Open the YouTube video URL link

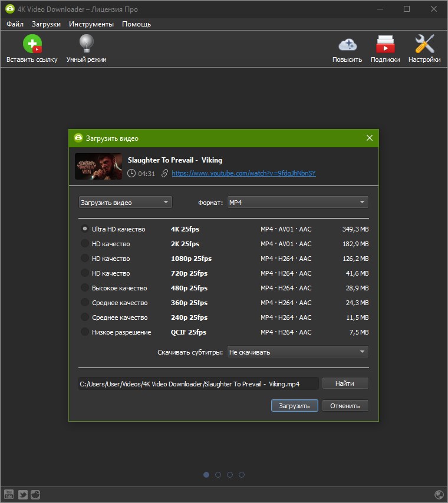pos(243,173)
